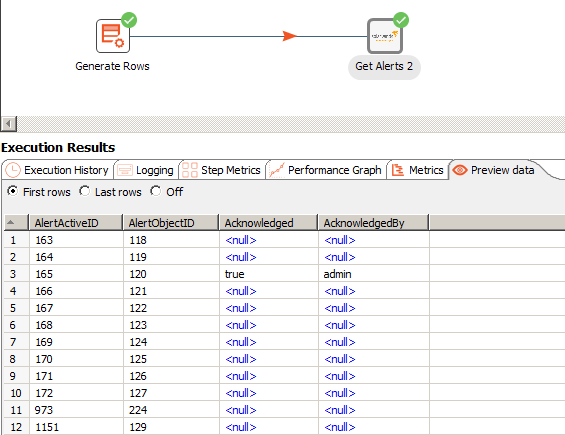Viewport: 565px width, 435px height.
Task: Click the Generate Rows step label
Action: [x=112, y=66]
